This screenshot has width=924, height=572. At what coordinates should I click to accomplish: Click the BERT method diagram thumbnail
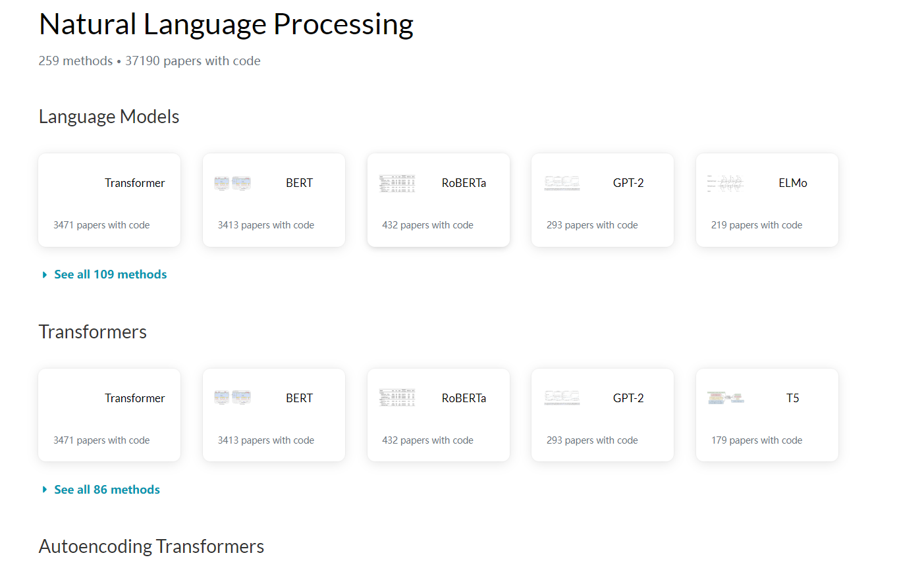tap(232, 183)
